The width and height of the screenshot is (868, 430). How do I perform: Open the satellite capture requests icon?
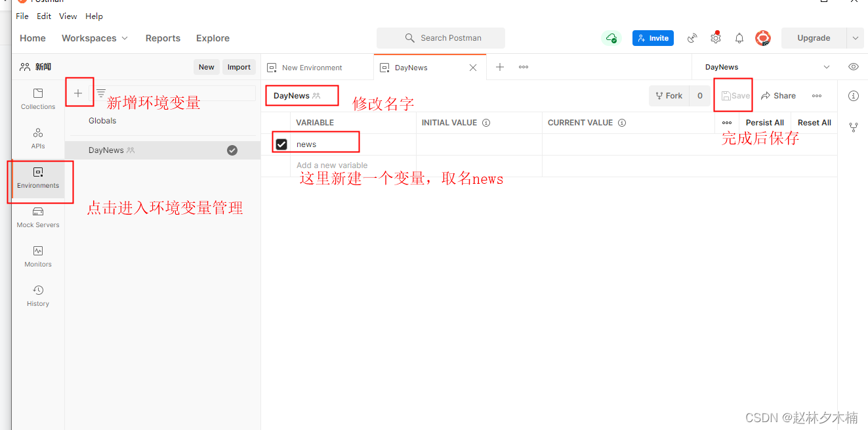point(692,38)
